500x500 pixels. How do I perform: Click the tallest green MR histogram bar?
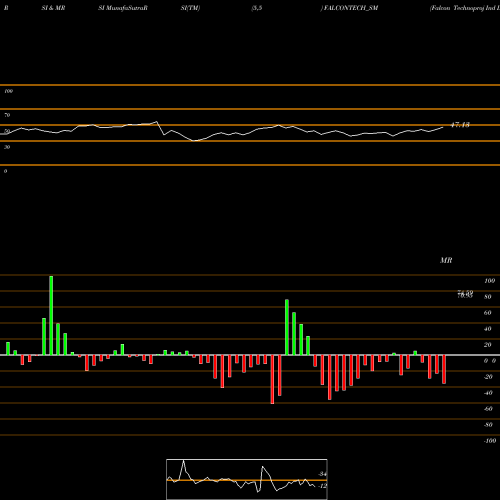click(51, 315)
